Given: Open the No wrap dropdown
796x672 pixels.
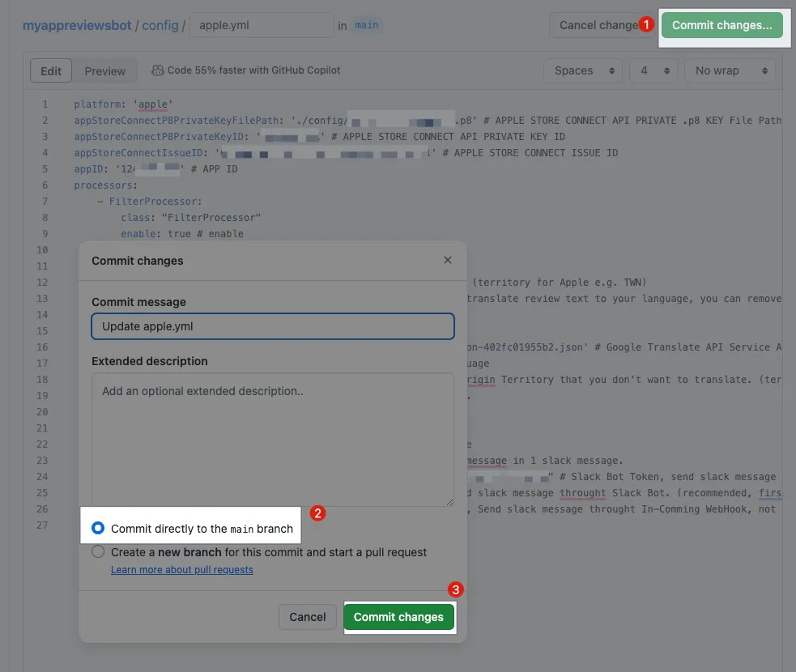Looking at the screenshot, I should point(730,70).
